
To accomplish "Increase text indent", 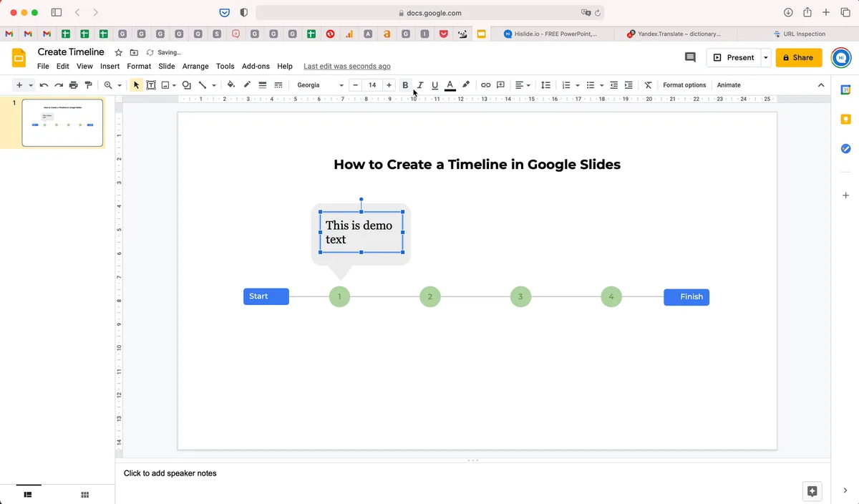I will point(629,85).
